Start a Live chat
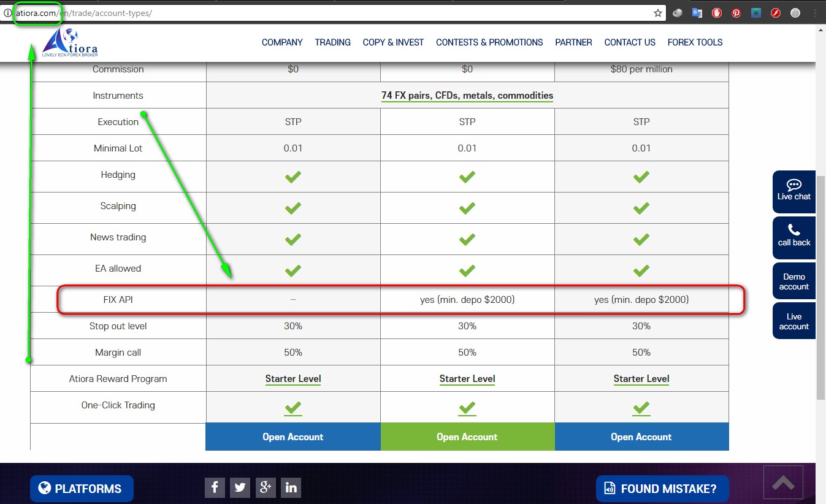The width and height of the screenshot is (826, 504). coord(794,191)
